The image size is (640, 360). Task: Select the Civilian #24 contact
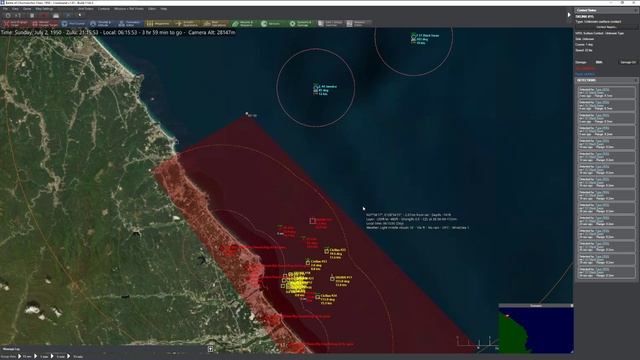point(317,297)
